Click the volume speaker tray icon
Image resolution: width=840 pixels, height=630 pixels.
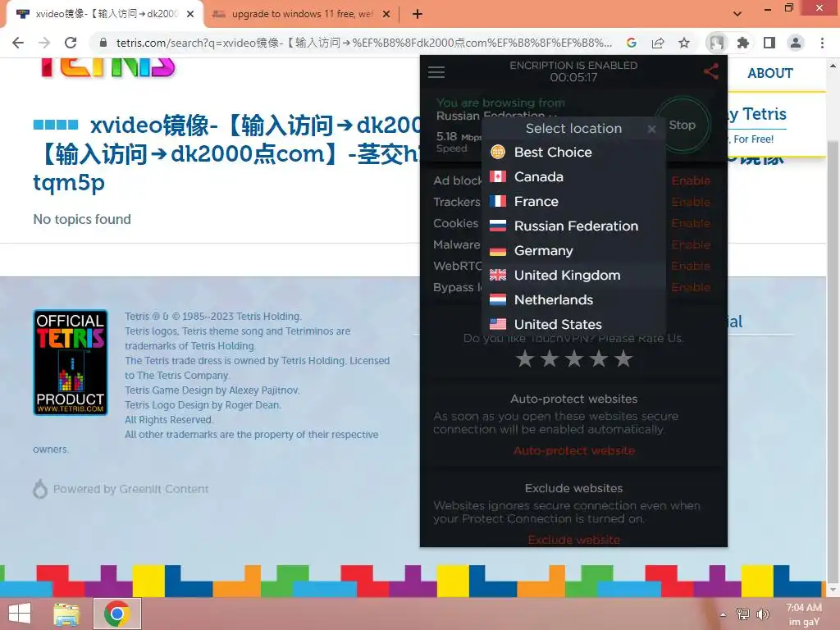tap(763, 614)
